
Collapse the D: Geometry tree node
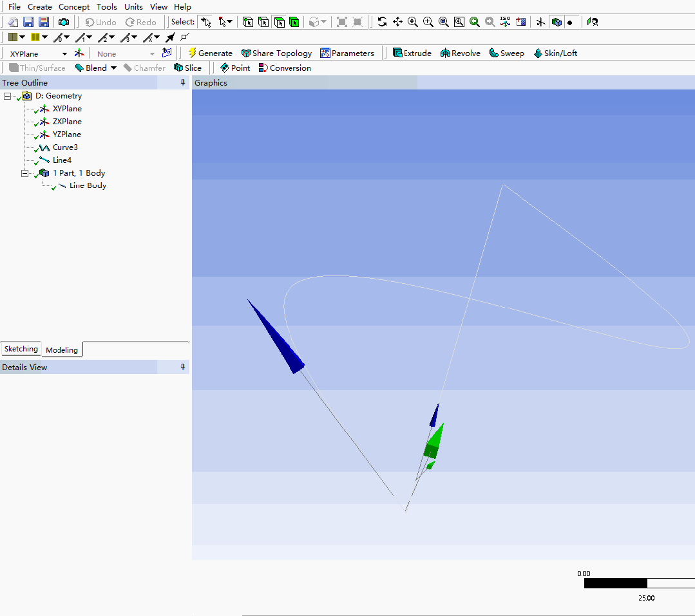pos(8,96)
